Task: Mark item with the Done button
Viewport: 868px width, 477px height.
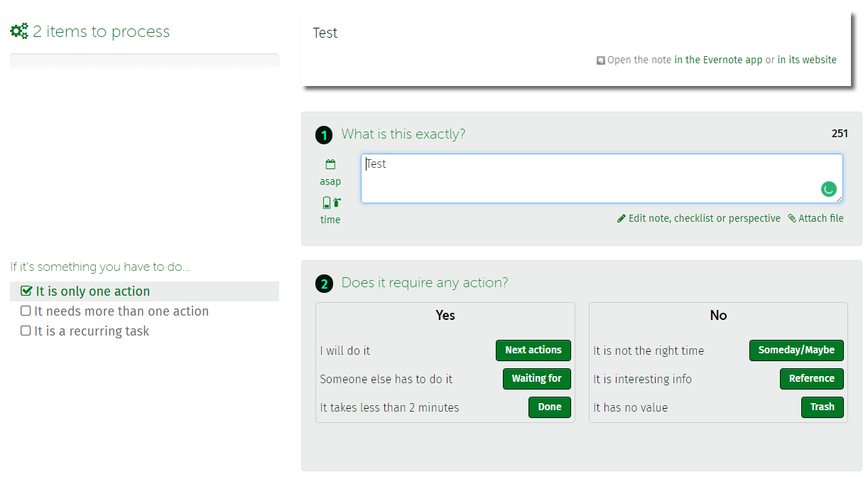Action: [549, 407]
